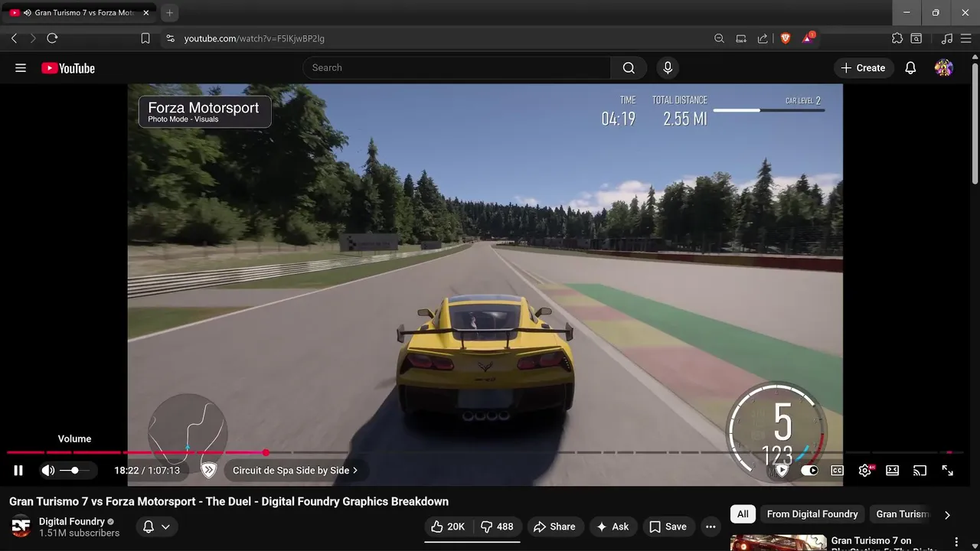Show next filter chips with arrow
980x551 pixels.
pyautogui.click(x=947, y=515)
